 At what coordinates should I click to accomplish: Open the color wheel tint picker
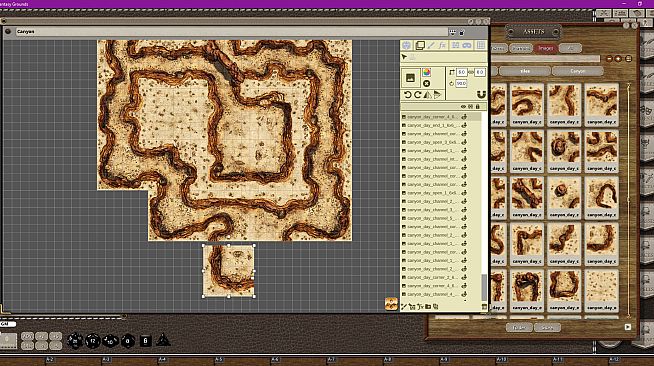coord(426,73)
